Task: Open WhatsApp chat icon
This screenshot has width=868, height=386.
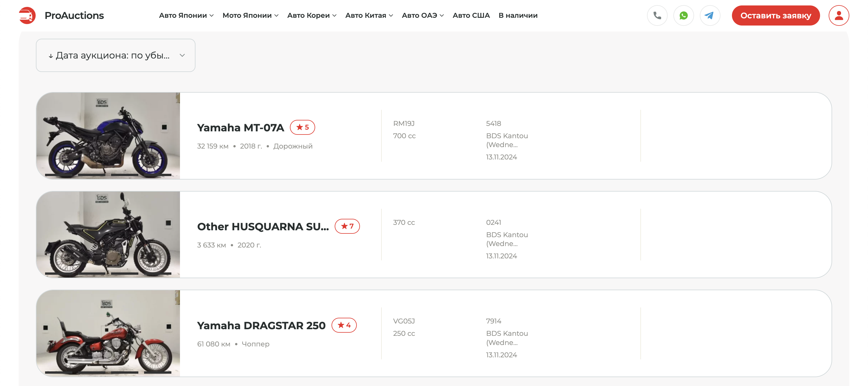Action: [x=683, y=15]
